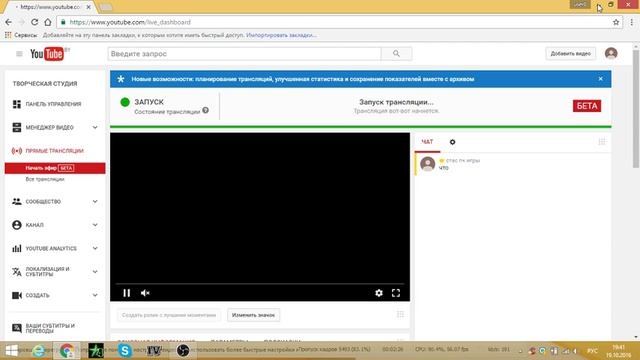Click the Прямые трансляции broadcast icon
The width and height of the screenshot is (640, 360).
tap(17, 151)
